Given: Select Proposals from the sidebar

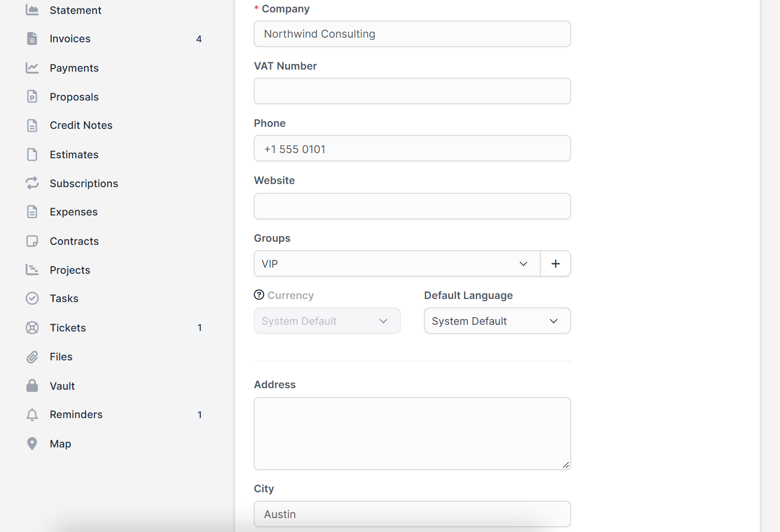Looking at the screenshot, I should [x=74, y=97].
